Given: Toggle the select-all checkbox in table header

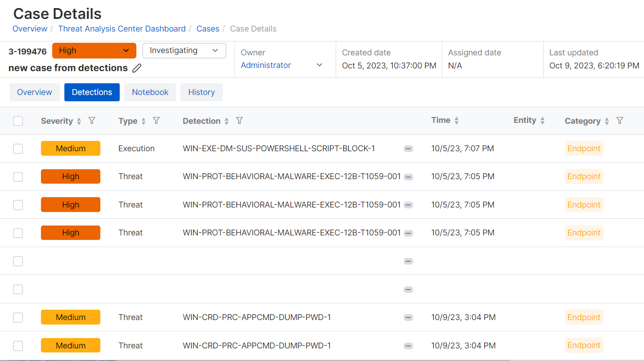Looking at the screenshot, I should click(x=18, y=121).
